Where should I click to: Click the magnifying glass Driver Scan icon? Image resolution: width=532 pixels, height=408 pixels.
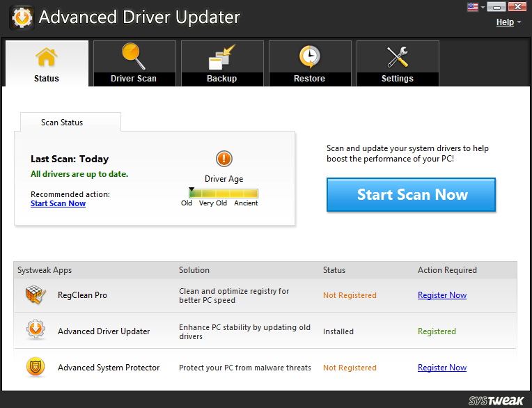pyautogui.click(x=133, y=56)
